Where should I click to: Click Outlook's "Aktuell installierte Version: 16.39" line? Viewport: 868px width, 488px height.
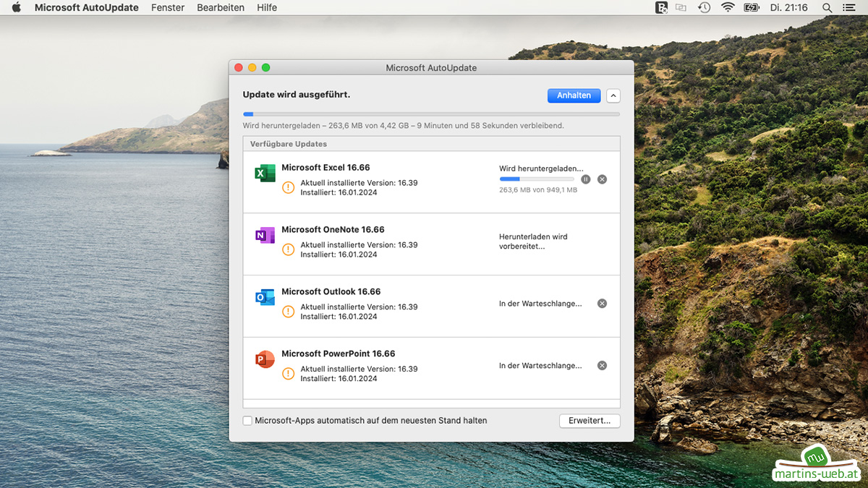point(359,307)
